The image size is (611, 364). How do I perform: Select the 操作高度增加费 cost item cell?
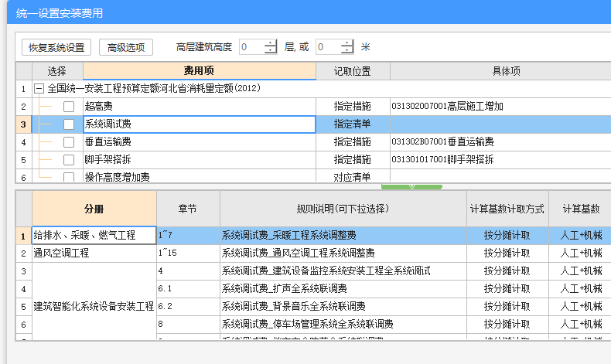click(x=199, y=176)
